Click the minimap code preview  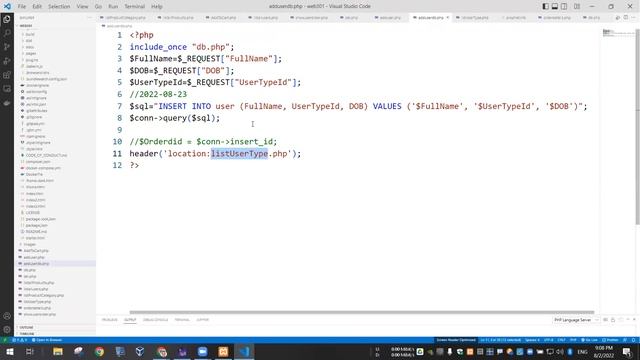pyautogui.click(x=618, y=33)
